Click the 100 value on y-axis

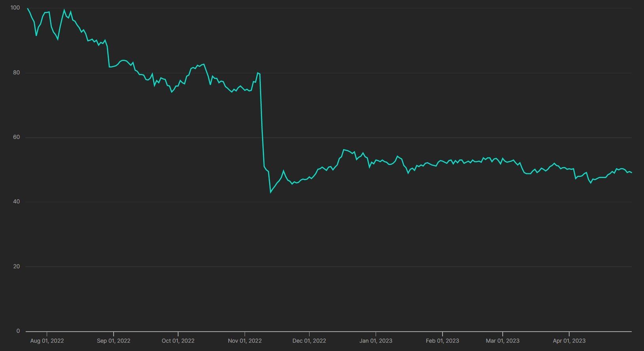point(15,8)
